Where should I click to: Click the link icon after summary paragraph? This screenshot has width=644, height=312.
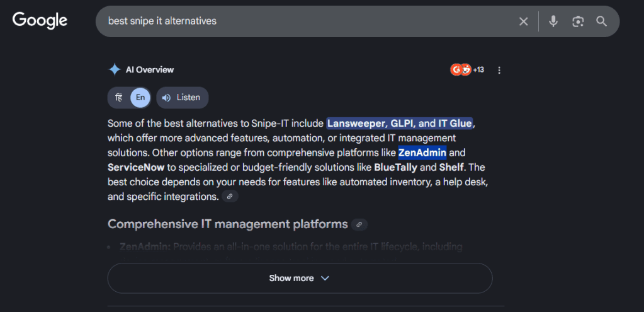pyautogui.click(x=230, y=197)
